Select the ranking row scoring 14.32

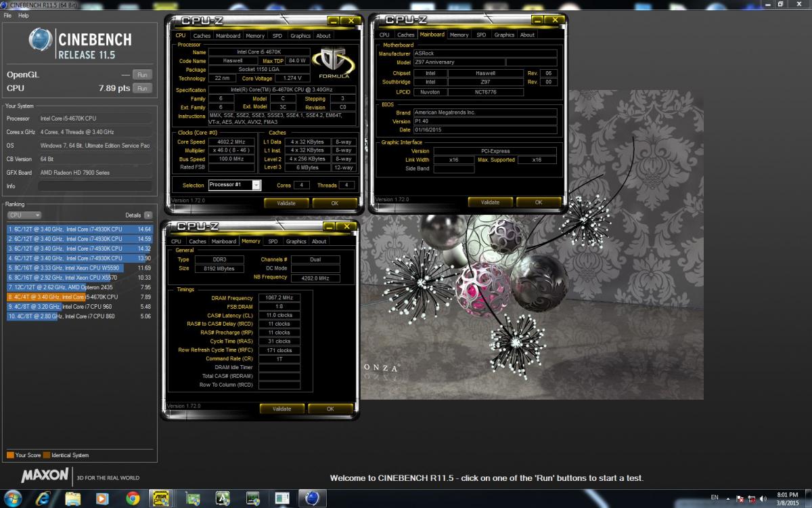(x=80, y=249)
